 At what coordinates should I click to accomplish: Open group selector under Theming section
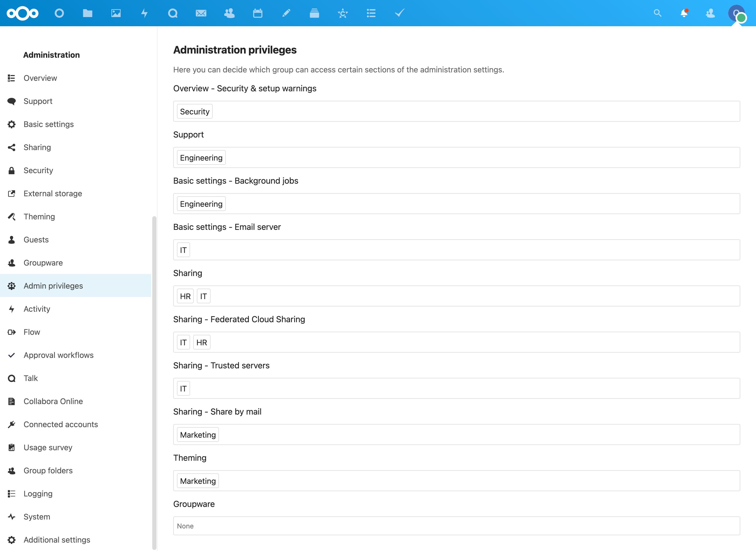click(x=456, y=481)
